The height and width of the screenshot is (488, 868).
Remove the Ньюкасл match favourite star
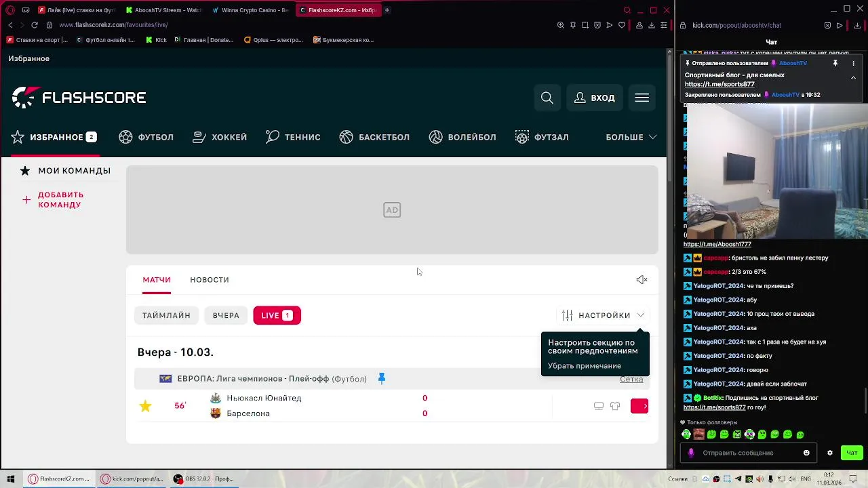(145, 406)
